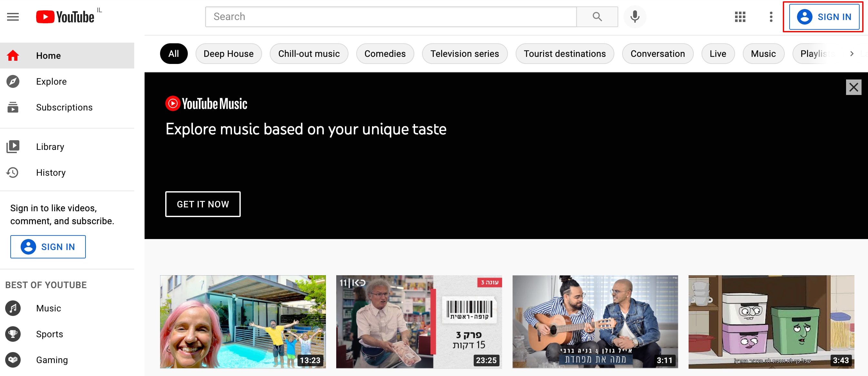This screenshot has width=868, height=376.
Task: Open the YouTube apps grid
Action: point(740,16)
